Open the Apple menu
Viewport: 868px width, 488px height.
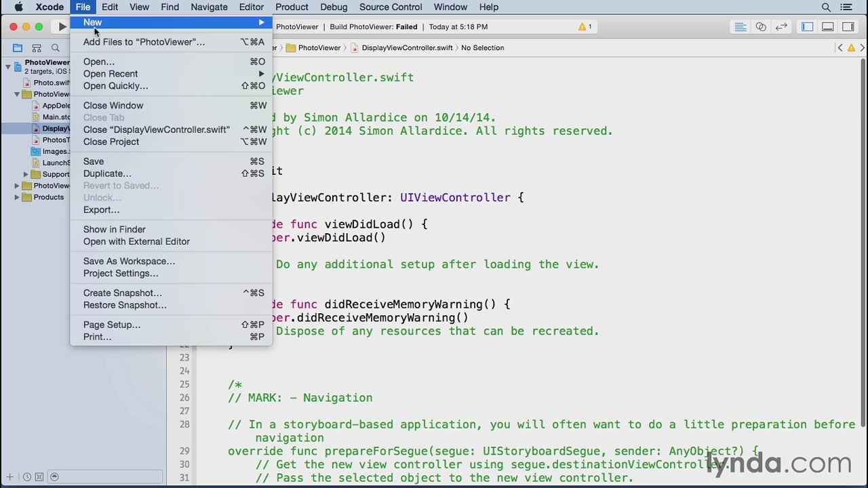tap(19, 7)
